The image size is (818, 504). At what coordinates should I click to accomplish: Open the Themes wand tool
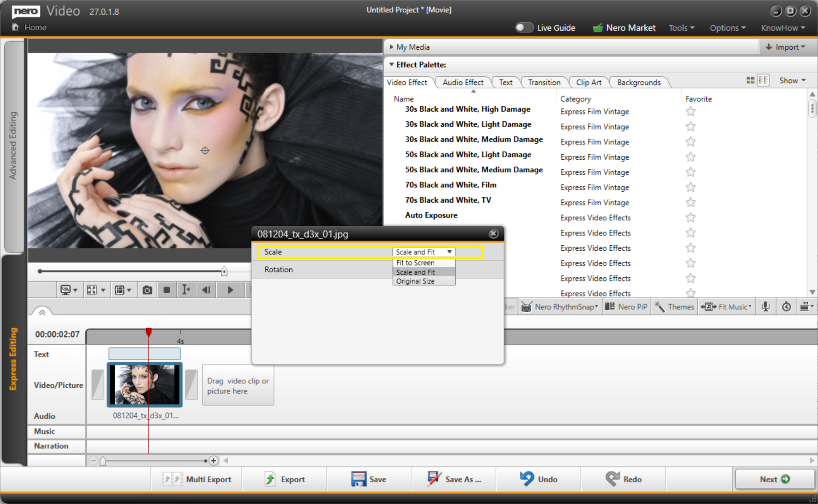[x=674, y=307]
